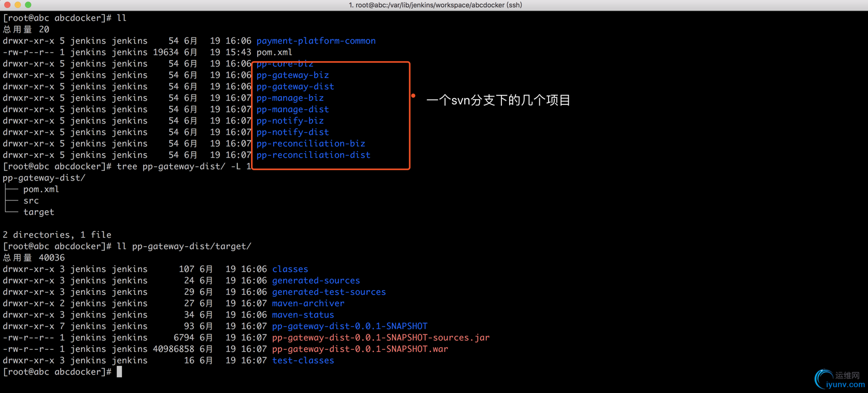This screenshot has width=868, height=393.
Task: Click src in the tree output
Action: [31, 200]
